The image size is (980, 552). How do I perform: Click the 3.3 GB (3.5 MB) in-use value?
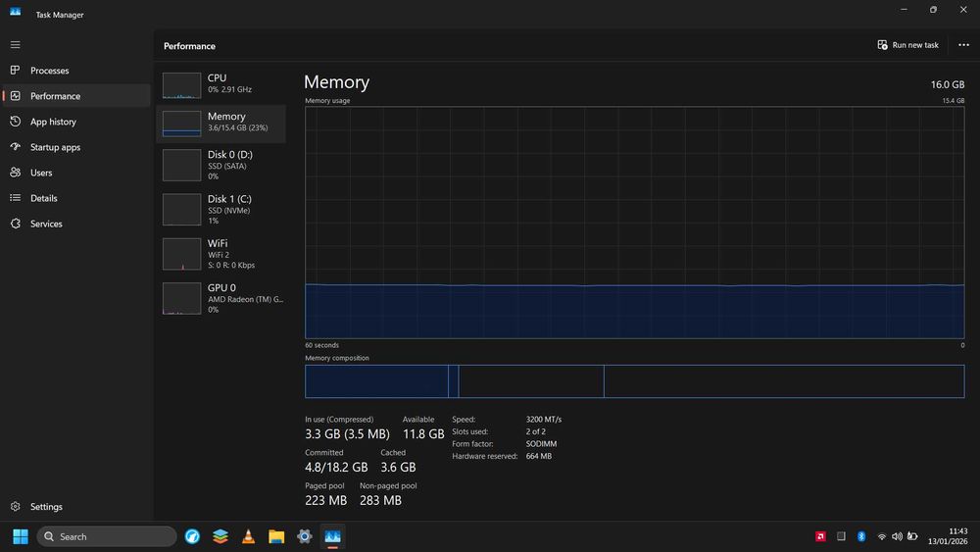click(347, 433)
